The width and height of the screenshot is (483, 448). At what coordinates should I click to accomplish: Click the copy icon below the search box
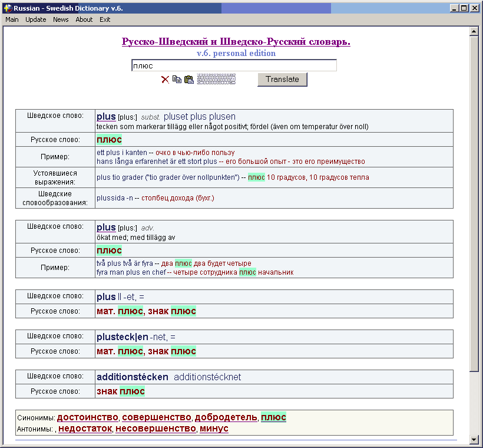pyautogui.click(x=177, y=80)
